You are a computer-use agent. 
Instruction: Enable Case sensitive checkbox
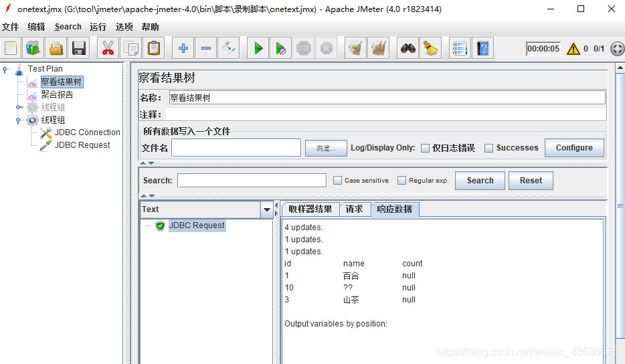[x=338, y=181]
